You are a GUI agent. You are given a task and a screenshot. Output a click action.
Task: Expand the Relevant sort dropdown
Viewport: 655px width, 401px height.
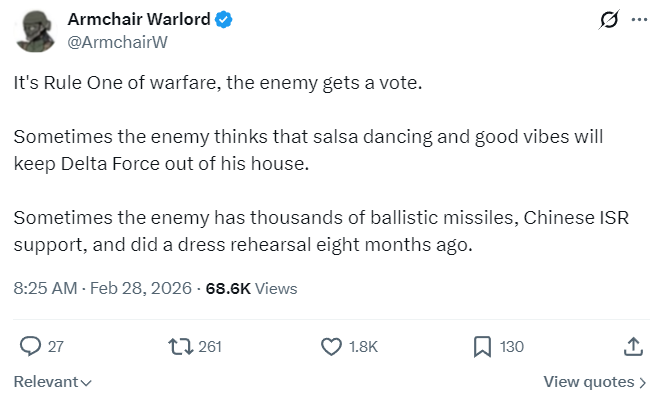coord(52,382)
